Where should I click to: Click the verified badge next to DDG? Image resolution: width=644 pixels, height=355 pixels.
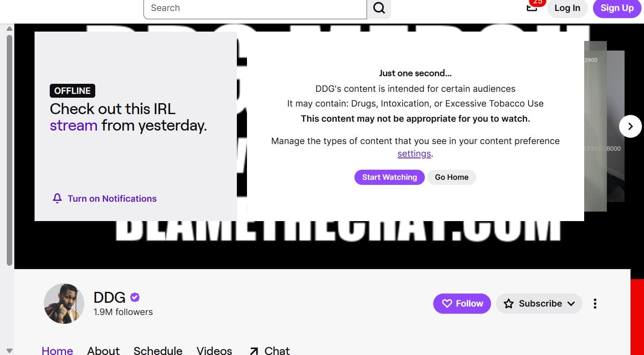135,297
